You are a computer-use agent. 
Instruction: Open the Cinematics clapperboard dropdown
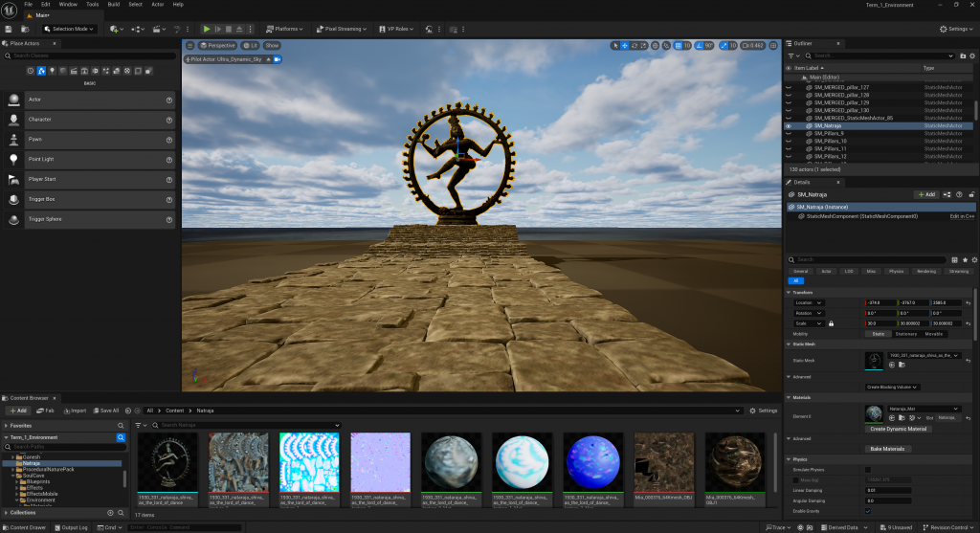[158, 29]
